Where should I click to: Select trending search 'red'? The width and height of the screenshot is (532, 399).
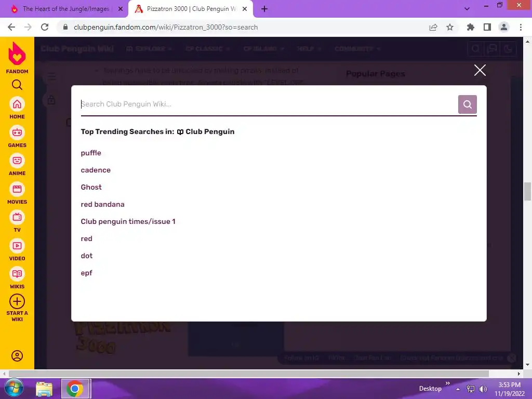(x=87, y=238)
